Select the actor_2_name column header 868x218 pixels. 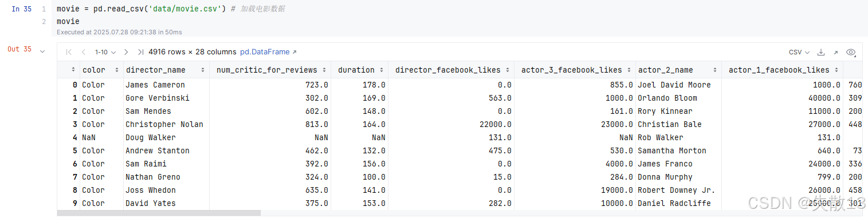point(666,70)
